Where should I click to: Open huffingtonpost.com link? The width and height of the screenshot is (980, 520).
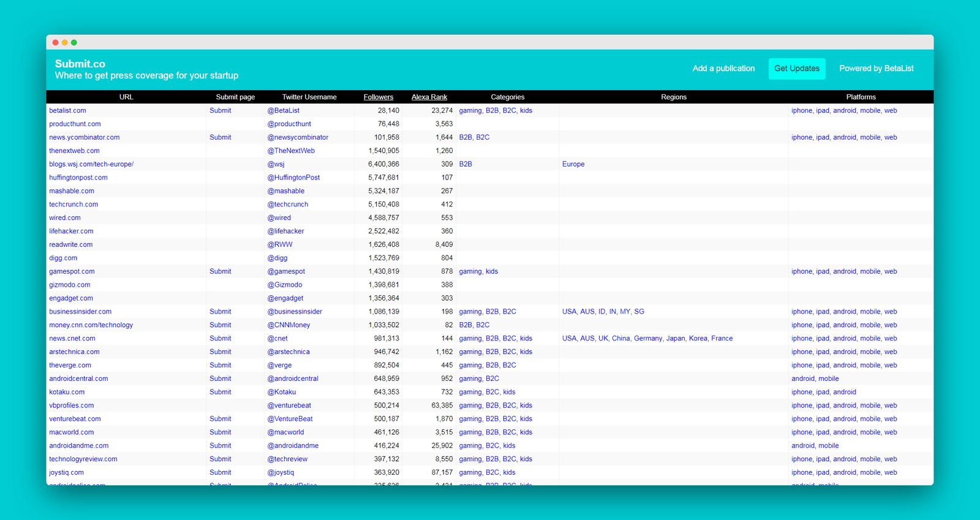pos(78,178)
